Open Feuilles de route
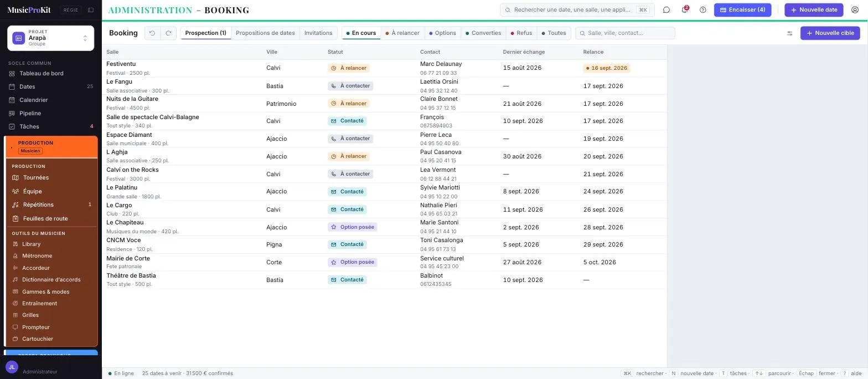 click(x=51, y=219)
